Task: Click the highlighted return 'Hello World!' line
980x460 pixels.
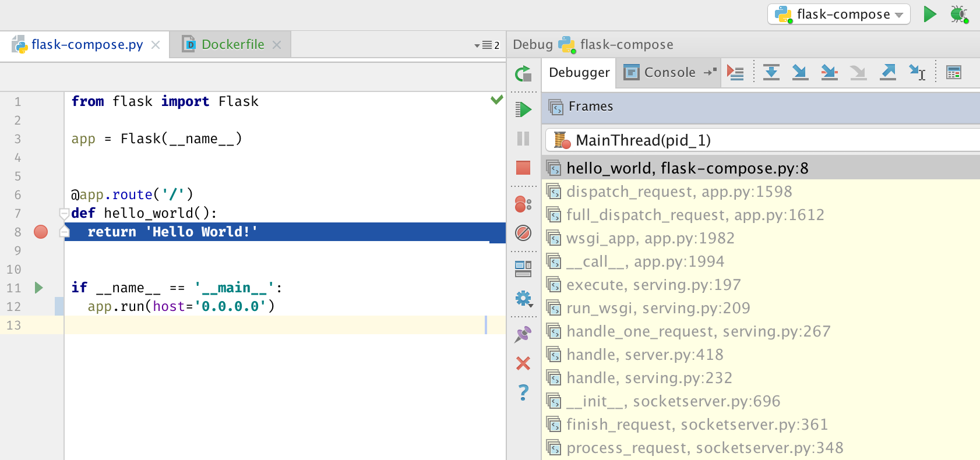Action: 285,232
